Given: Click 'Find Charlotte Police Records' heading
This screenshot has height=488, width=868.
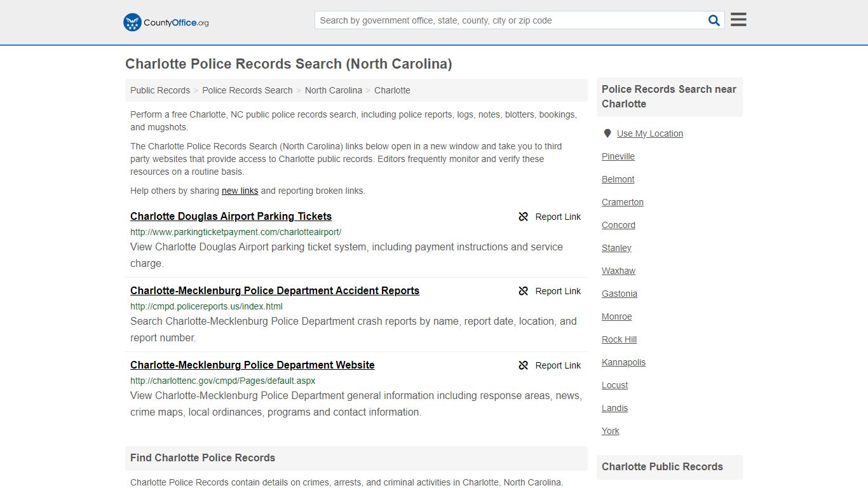Looking at the screenshot, I should [x=203, y=457].
